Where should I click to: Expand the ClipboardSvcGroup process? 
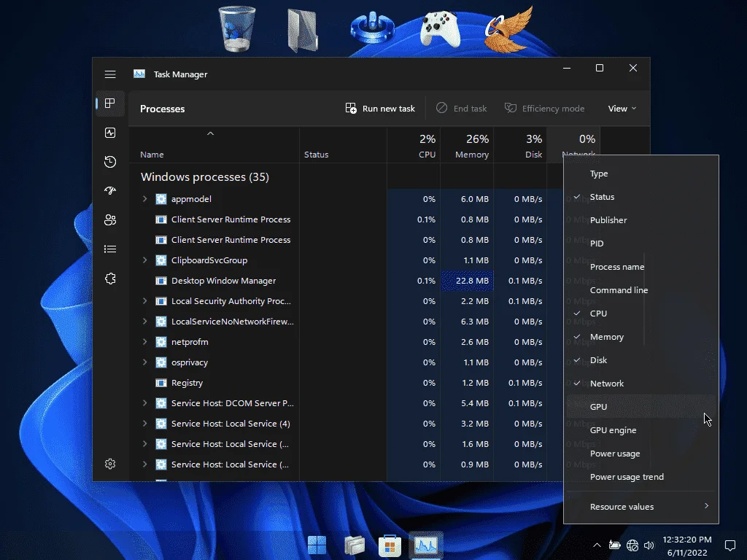coord(145,260)
